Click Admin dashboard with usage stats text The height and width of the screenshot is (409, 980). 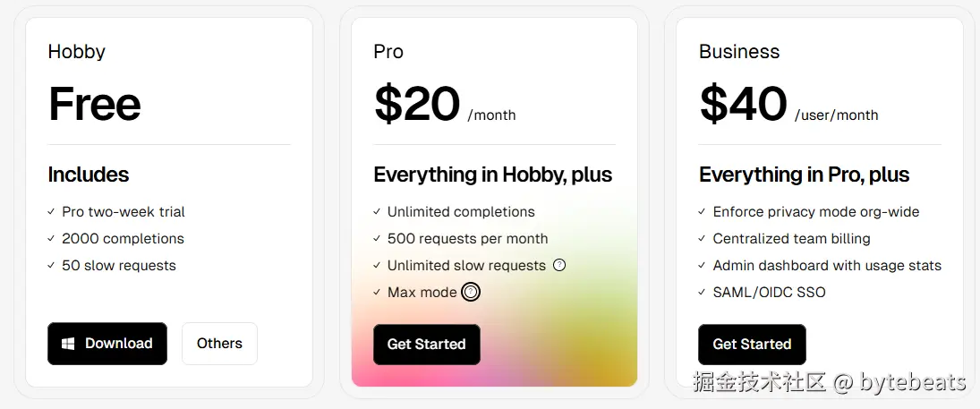point(826,265)
